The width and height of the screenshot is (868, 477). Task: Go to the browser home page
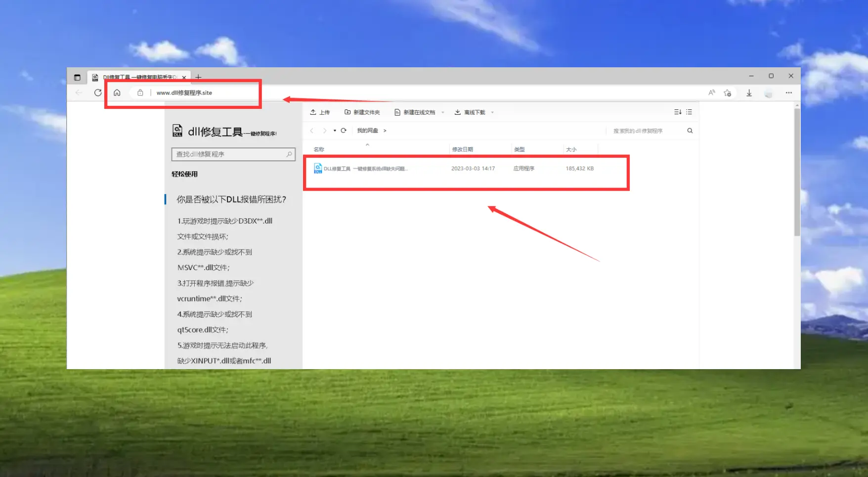click(x=117, y=93)
